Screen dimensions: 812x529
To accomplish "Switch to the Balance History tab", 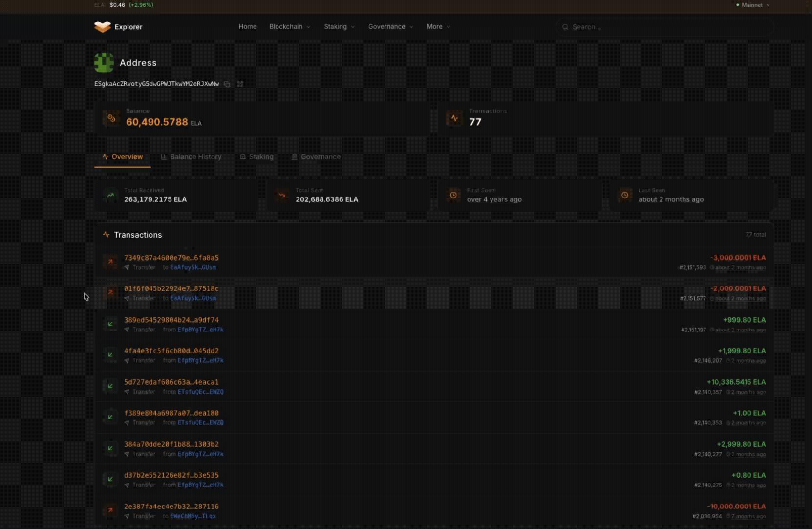I will tap(191, 157).
